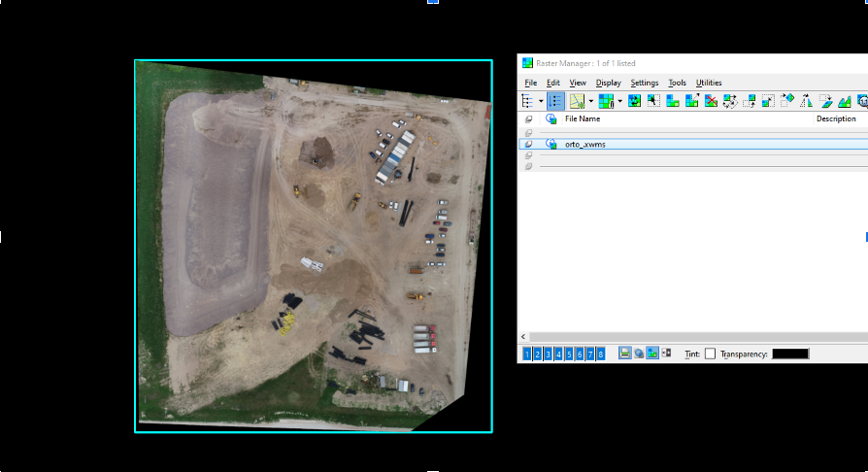Click the page icon in orto_.xwms row

click(x=528, y=144)
